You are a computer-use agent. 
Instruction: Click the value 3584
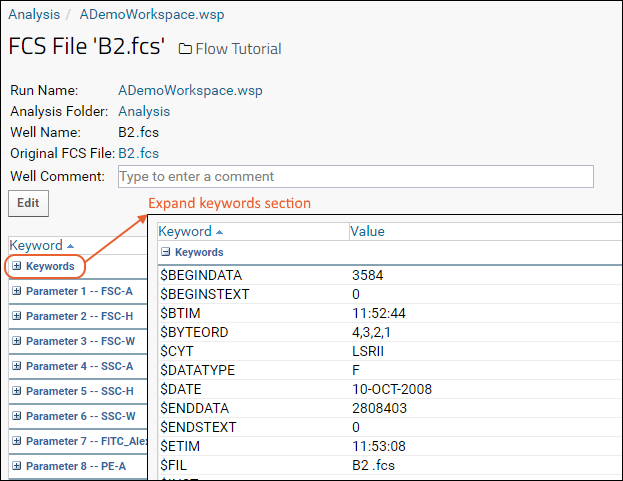[x=368, y=275]
